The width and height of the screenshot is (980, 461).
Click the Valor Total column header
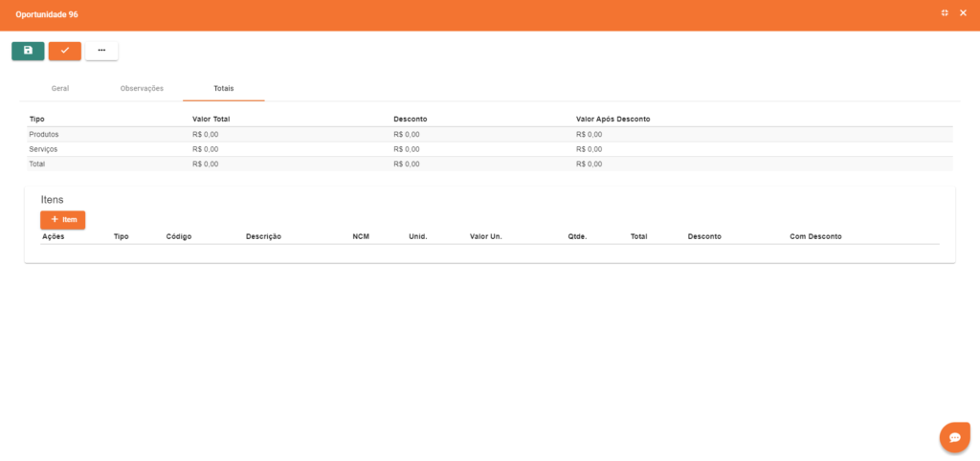(x=211, y=120)
